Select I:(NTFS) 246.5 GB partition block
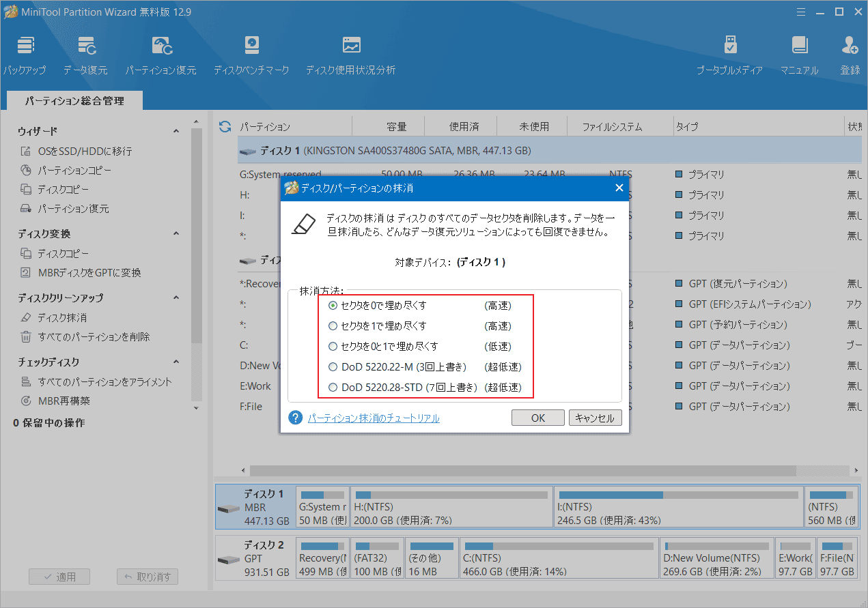 [x=679, y=507]
